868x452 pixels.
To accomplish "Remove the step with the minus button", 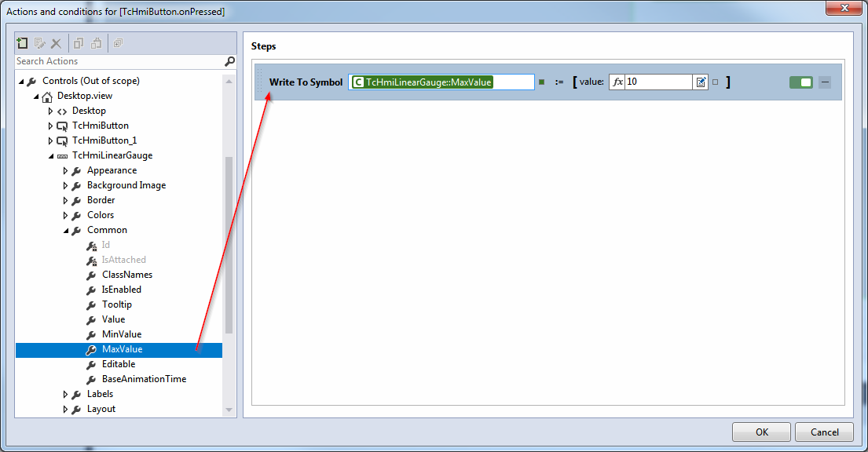I will [x=825, y=82].
